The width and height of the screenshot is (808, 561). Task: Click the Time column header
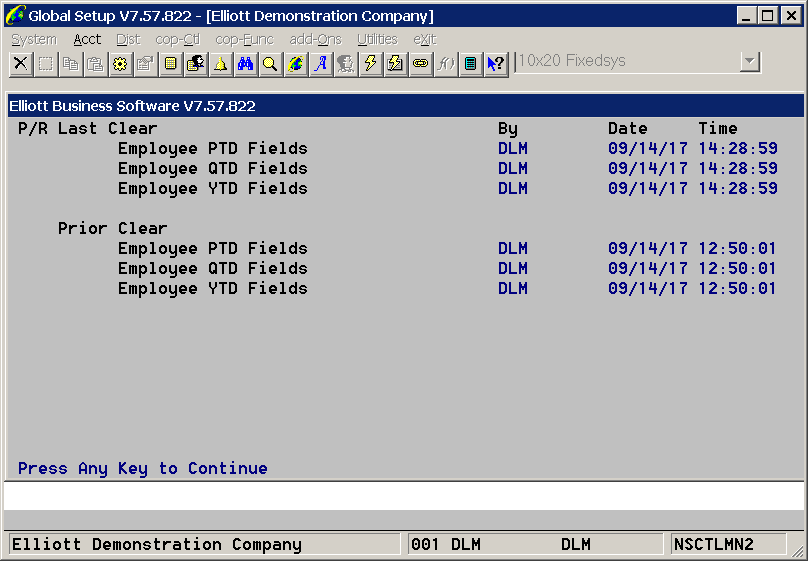(718, 128)
